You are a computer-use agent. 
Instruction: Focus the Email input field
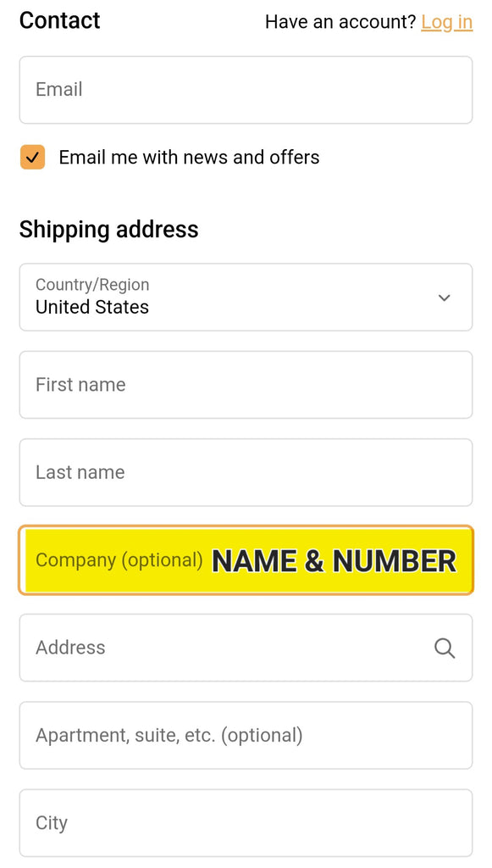(246, 90)
